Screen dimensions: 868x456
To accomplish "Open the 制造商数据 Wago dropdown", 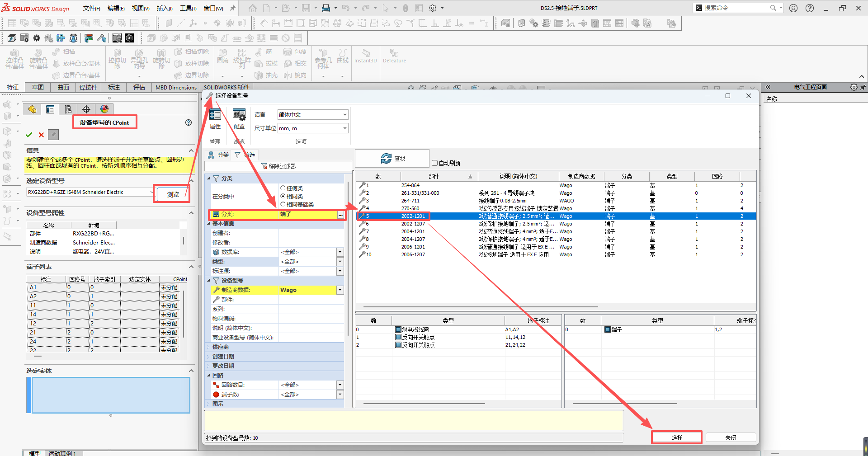I will pyautogui.click(x=340, y=290).
